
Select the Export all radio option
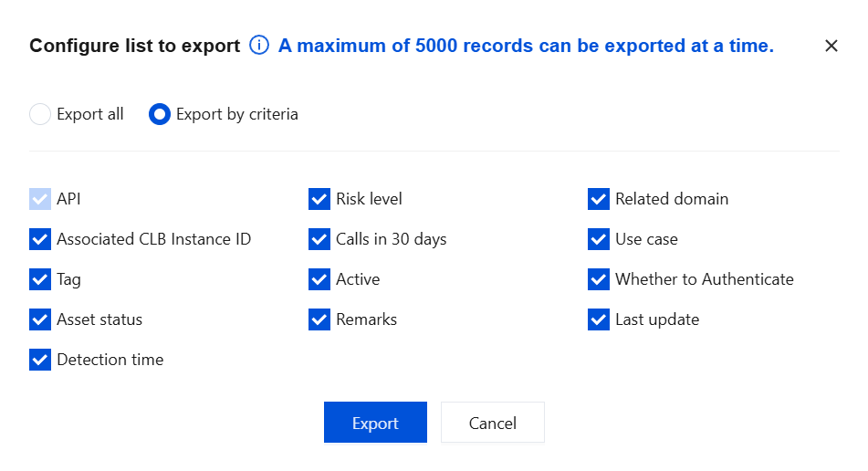40,114
